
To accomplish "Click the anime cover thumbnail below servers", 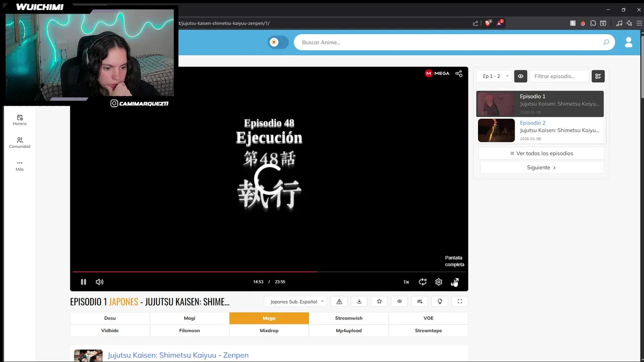I will tap(88, 356).
